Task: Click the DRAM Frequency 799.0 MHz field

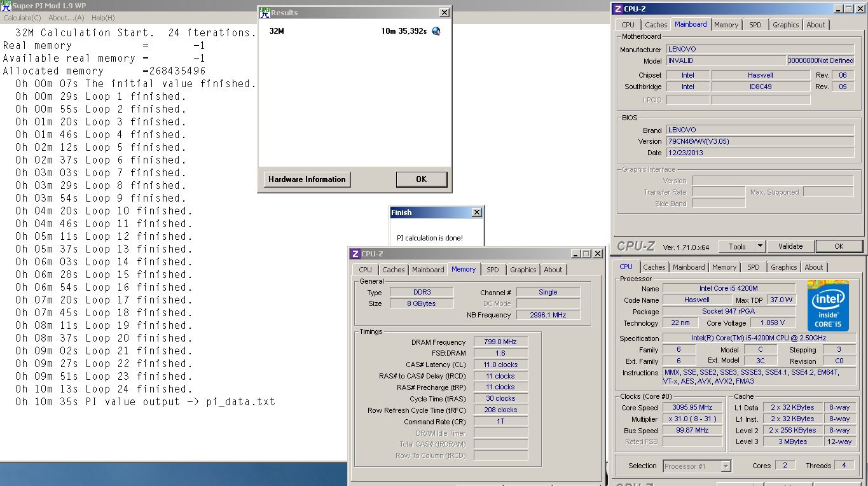Action: 501,342
